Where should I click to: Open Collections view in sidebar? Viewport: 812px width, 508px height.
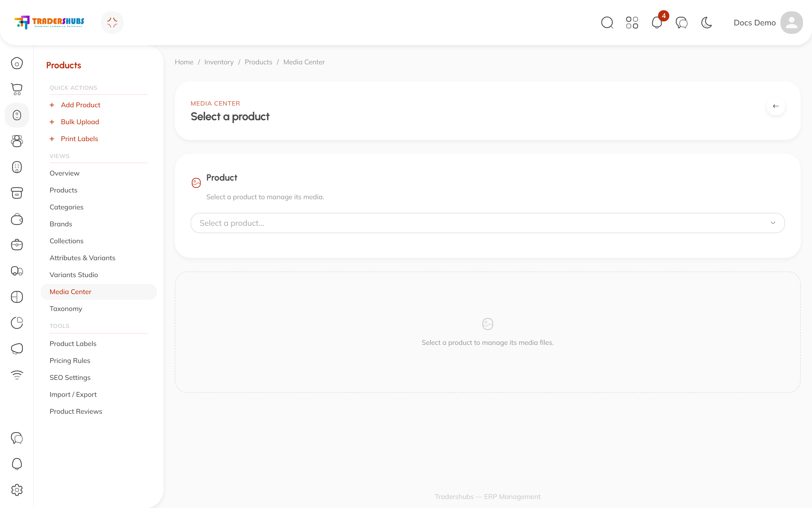67,241
